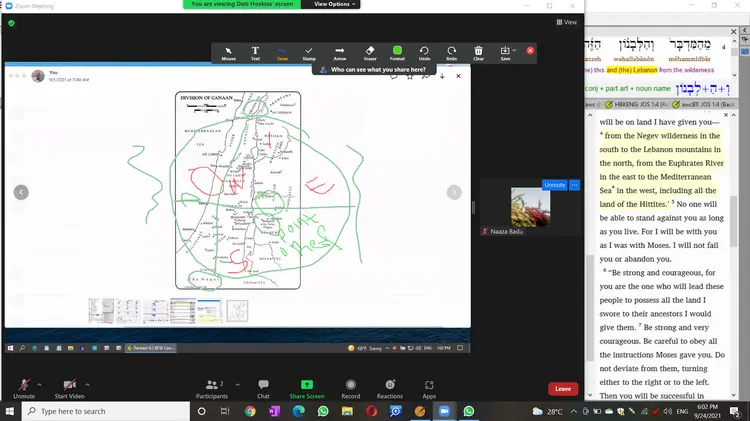This screenshot has width=750, height=421.
Task: Clear annotations with the trash icon
Action: click(478, 52)
